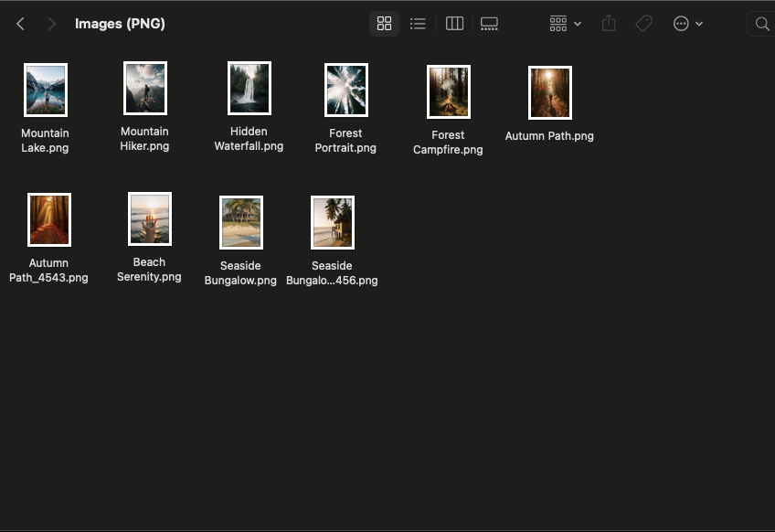Select Mountain Lake.png thumbnail
775x532 pixels.
45,90
